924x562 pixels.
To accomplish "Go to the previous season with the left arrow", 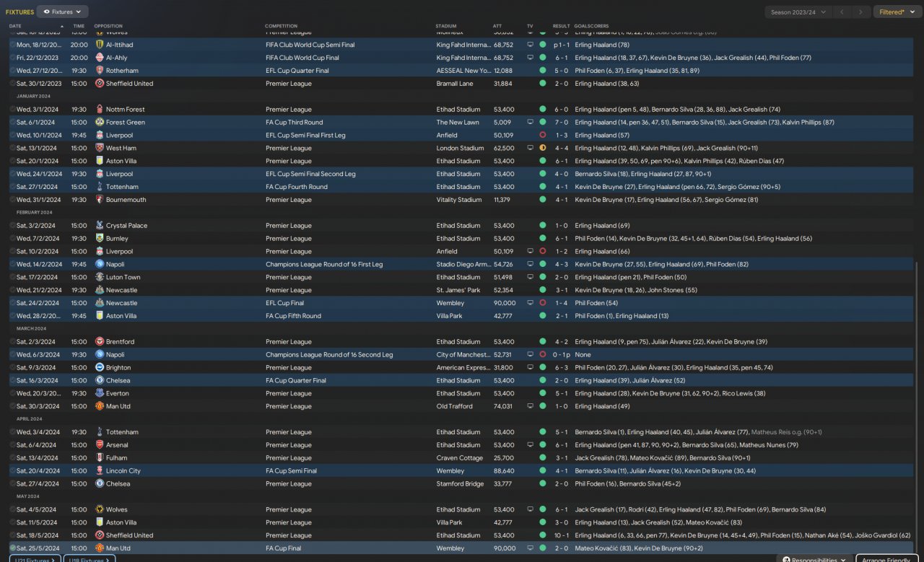I will click(x=841, y=12).
